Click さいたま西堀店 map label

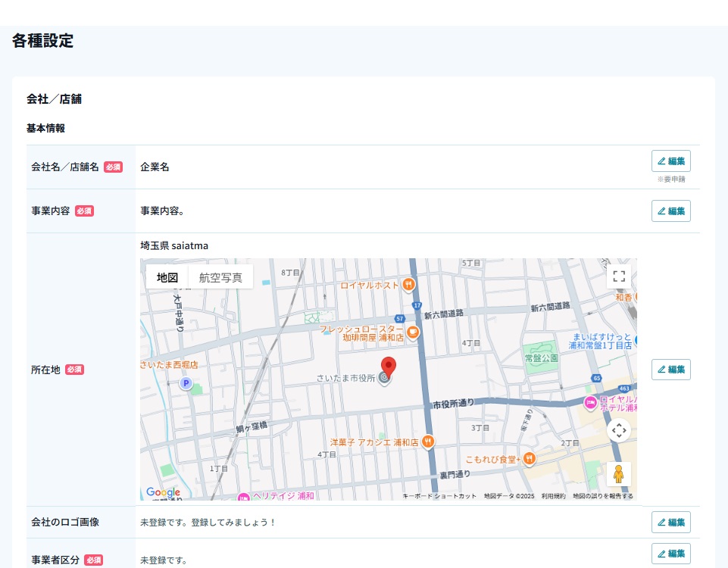point(169,365)
